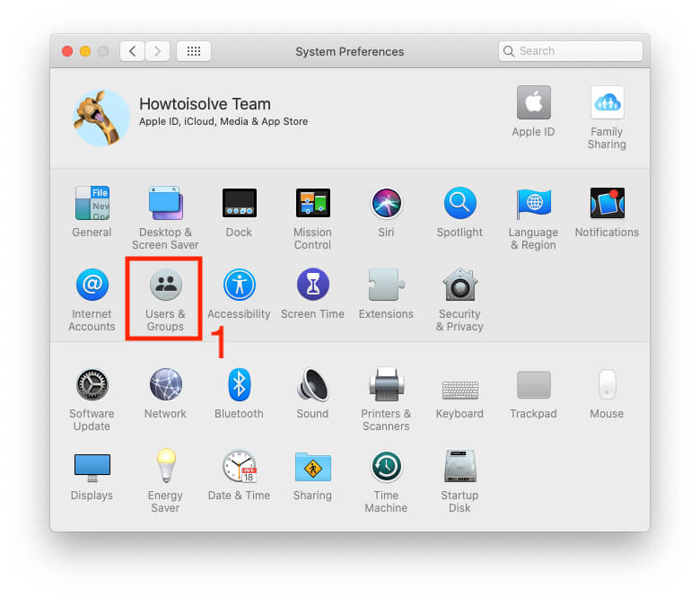This screenshot has width=700, height=598.
Task: Click the giraffe profile picture
Action: point(101,118)
